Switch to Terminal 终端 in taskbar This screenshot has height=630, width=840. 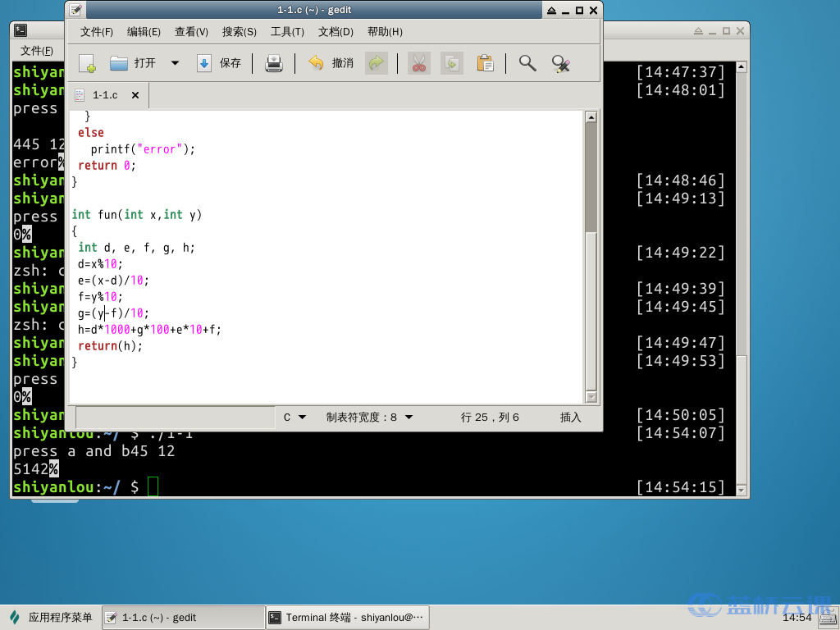click(x=348, y=618)
